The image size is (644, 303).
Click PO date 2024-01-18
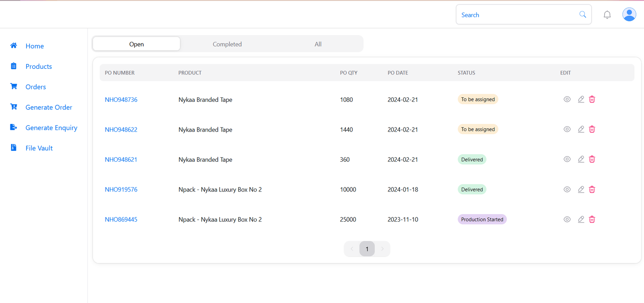(402, 190)
